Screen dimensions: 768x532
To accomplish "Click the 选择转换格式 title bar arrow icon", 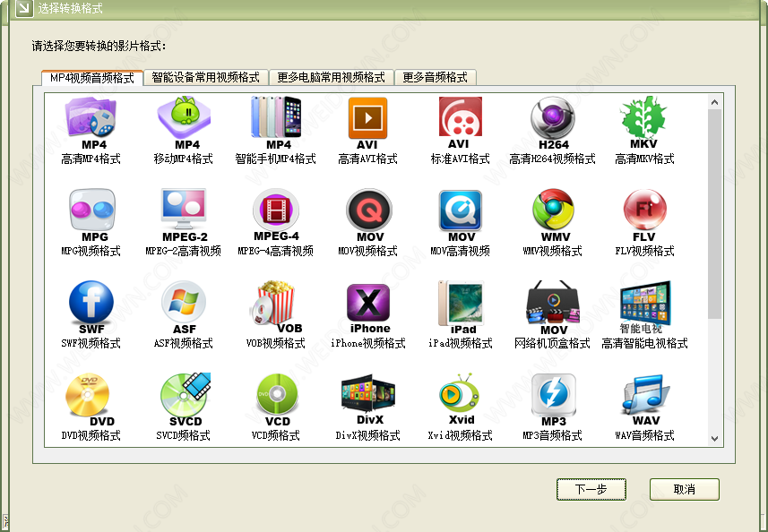I will click(x=24, y=8).
